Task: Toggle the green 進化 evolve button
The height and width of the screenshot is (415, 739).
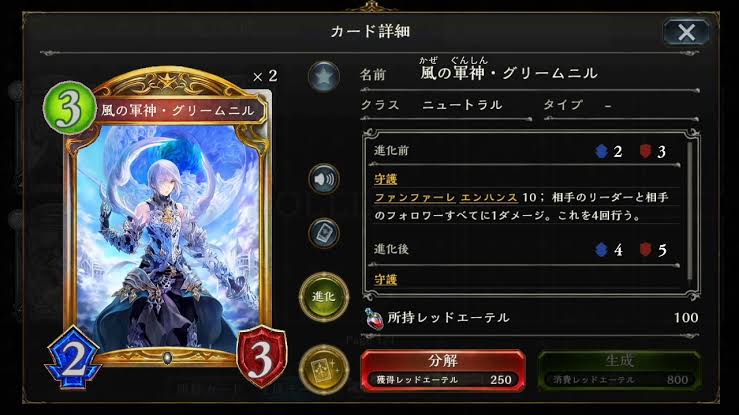Action: pyautogui.click(x=324, y=297)
